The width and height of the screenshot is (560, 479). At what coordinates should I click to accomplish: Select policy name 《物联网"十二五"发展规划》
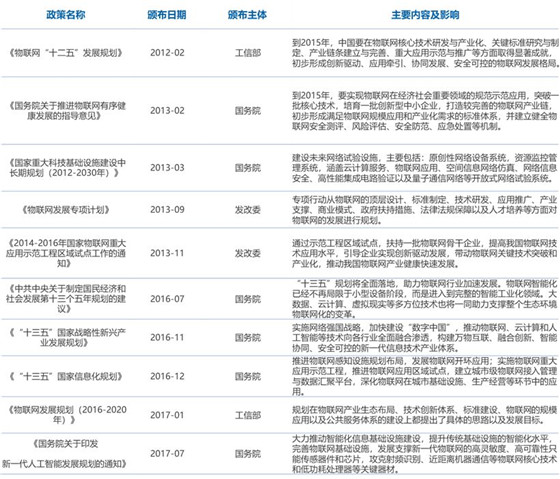(x=66, y=53)
